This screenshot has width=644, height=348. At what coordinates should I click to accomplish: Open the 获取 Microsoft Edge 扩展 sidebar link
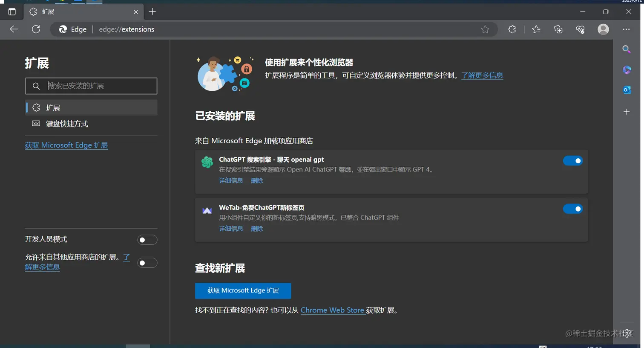pyautogui.click(x=66, y=145)
